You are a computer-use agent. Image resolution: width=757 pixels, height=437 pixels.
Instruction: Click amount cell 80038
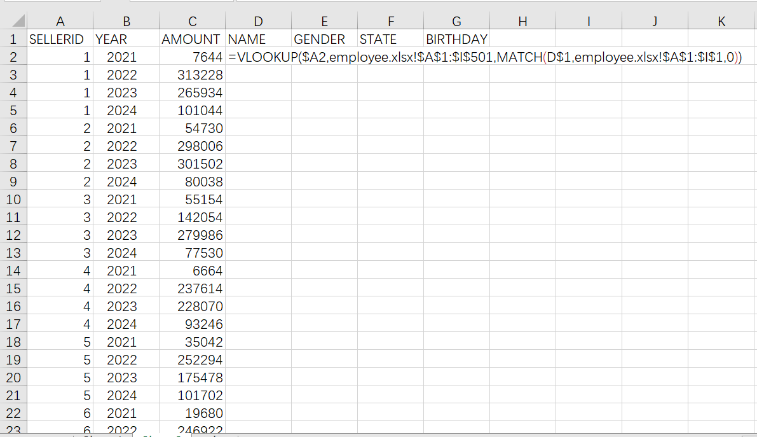tap(192, 182)
